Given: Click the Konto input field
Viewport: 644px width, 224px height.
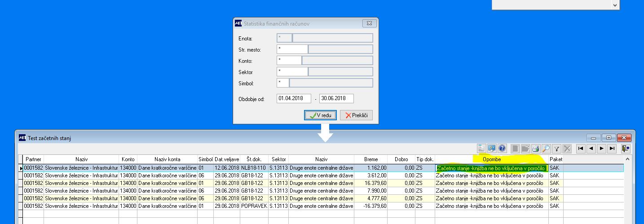Looking at the screenshot, I should pos(289,61).
